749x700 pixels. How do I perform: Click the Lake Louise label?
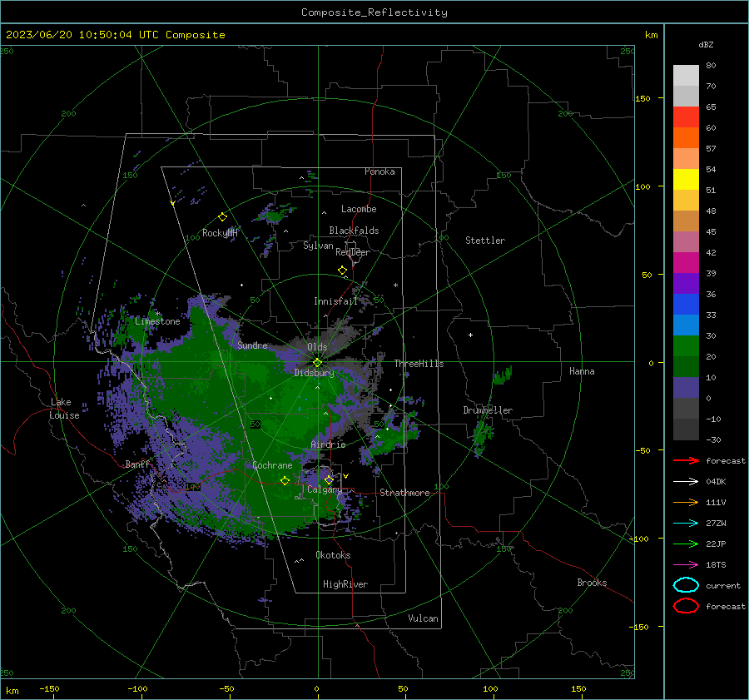[64, 409]
